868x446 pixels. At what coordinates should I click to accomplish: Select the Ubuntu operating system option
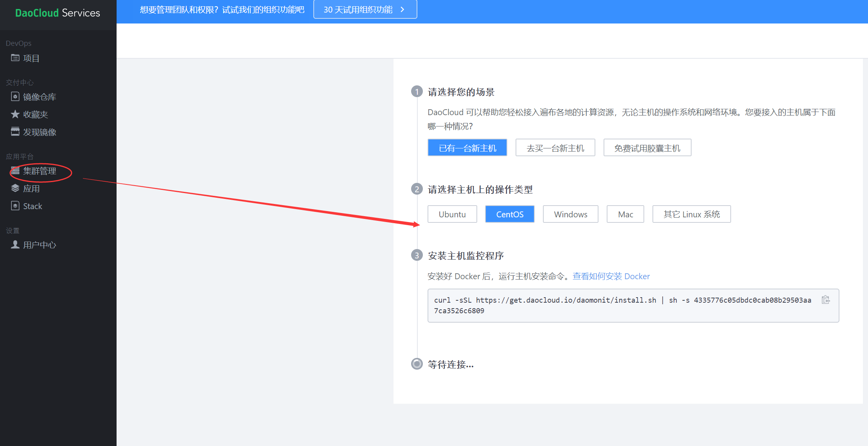(x=452, y=214)
